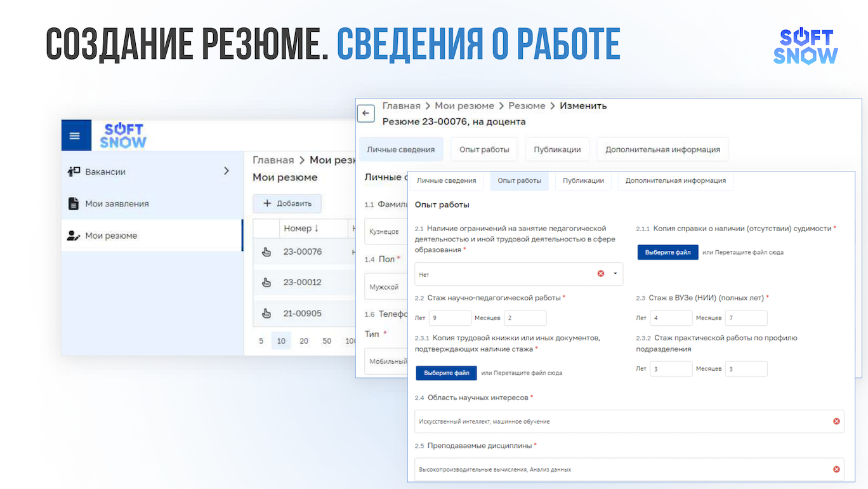Click the Soft Snow logo in app header

pyautogui.click(x=123, y=136)
